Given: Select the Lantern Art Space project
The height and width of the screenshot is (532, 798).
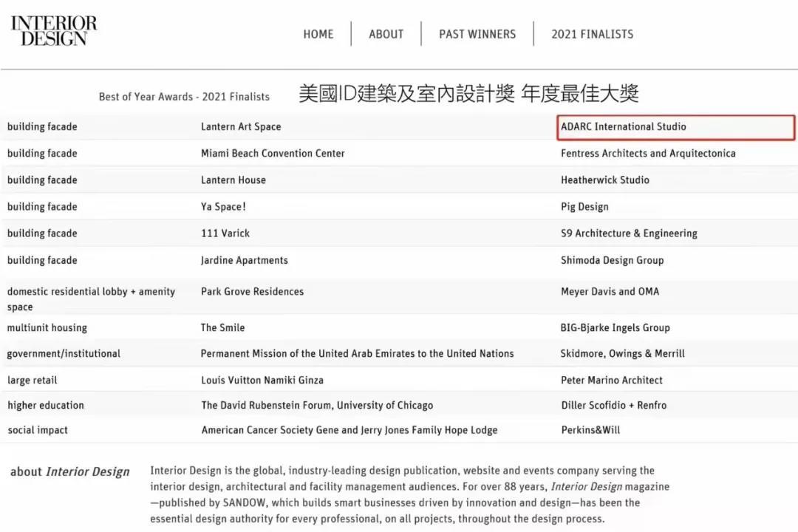Looking at the screenshot, I should [x=241, y=127].
